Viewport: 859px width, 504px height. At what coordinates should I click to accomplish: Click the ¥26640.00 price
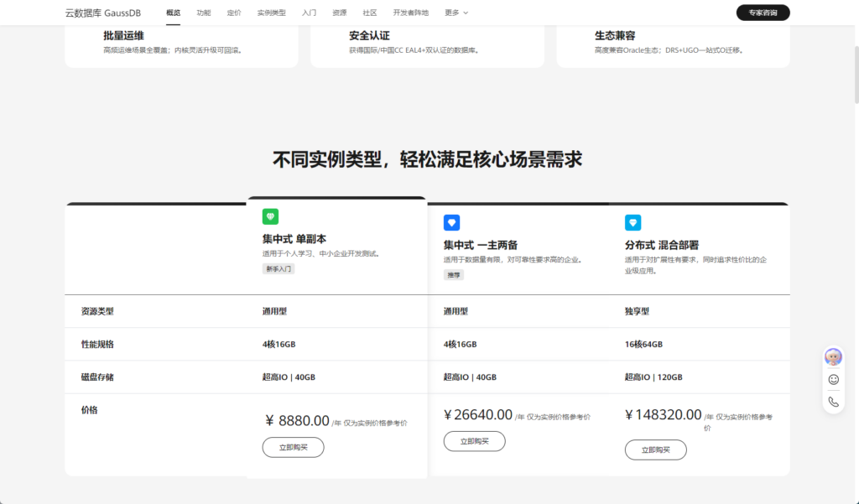478,415
